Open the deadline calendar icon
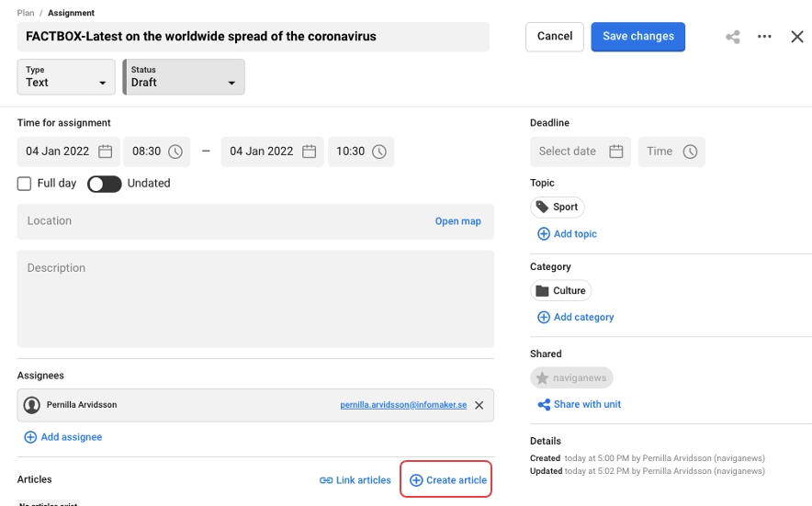 [616, 152]
